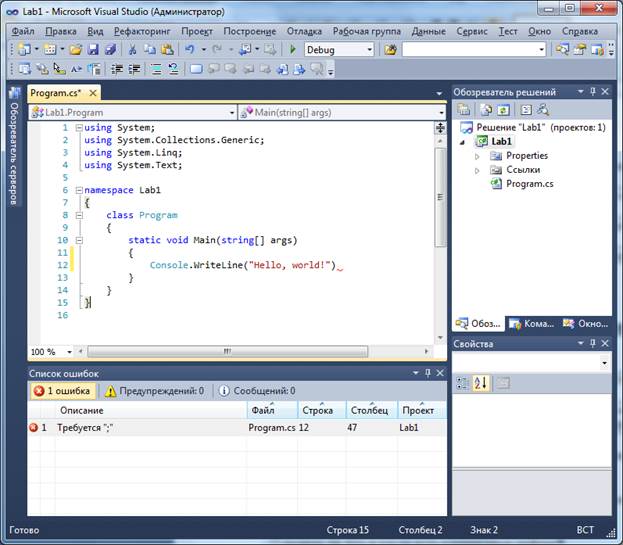623x545 pixels.
Task: Click Properties icon in Solution Explorer toolbar
Action: [x=463, y=110]
